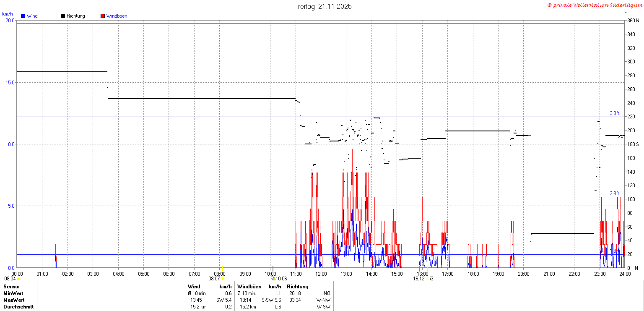Click the black Richtung legend square
The image size is (644, 311).
(63, 16)
